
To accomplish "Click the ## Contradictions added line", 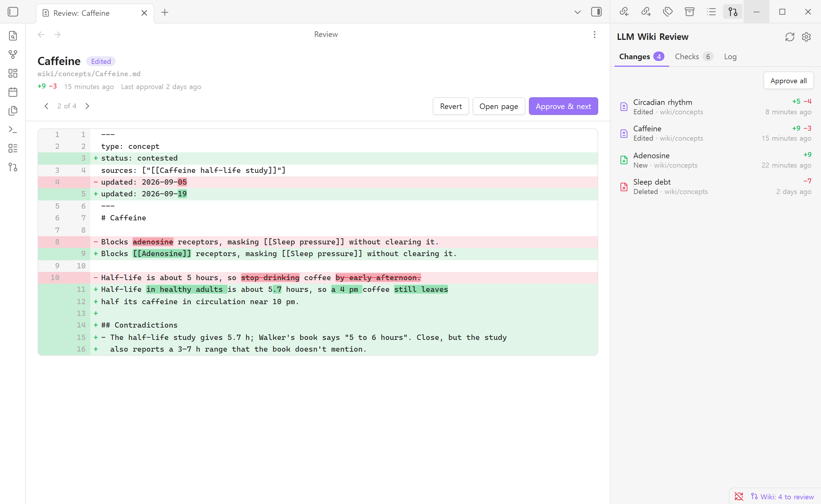I will [x=318, y=325].
